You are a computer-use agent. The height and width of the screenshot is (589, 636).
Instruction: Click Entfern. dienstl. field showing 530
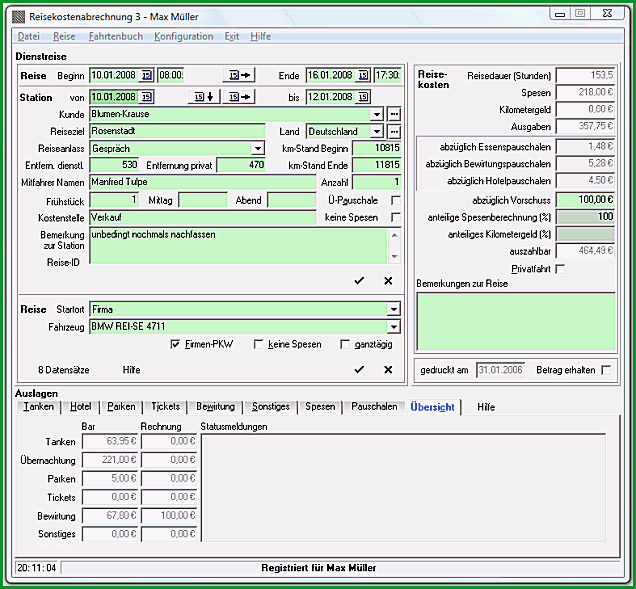[x=114, y=165]
